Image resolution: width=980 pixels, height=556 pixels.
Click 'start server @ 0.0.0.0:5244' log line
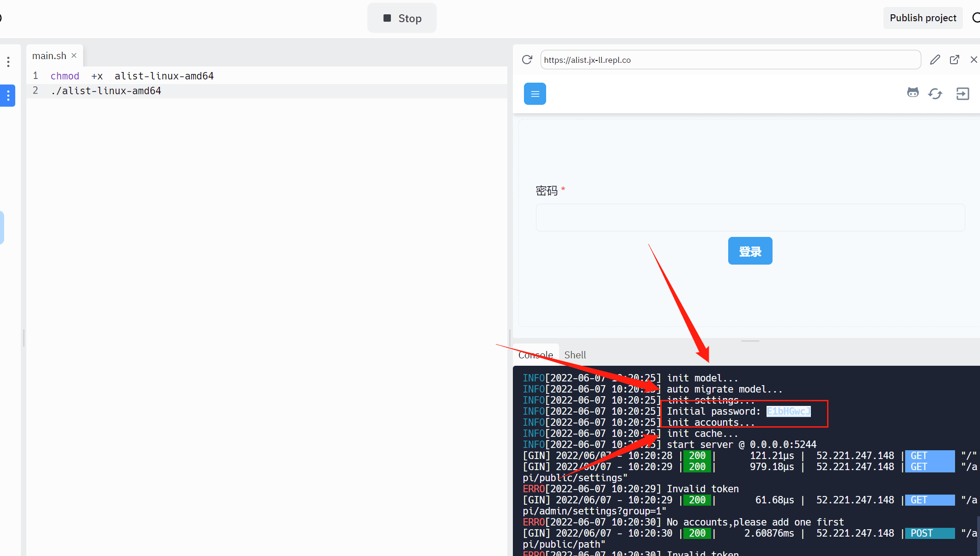point(741,444)
